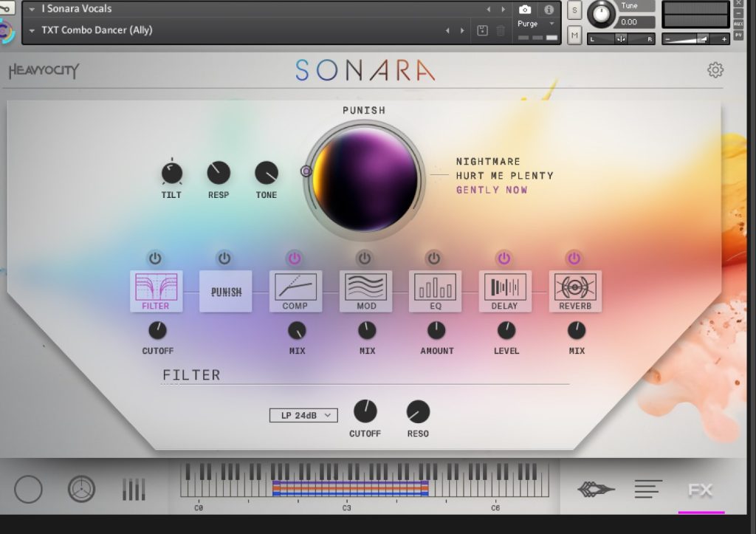
Task: Switch to the FX tab
Action: click(700, 490)
